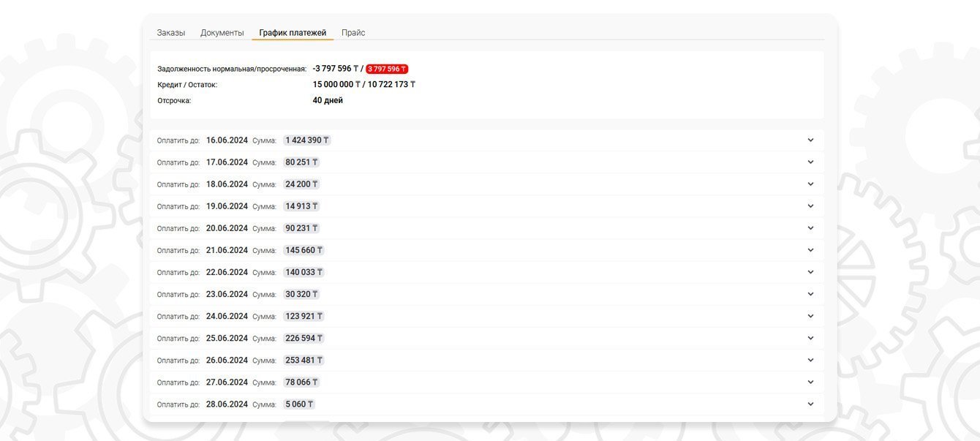
Task: Click the sum badge 226 594
Action: coord(304,337)
